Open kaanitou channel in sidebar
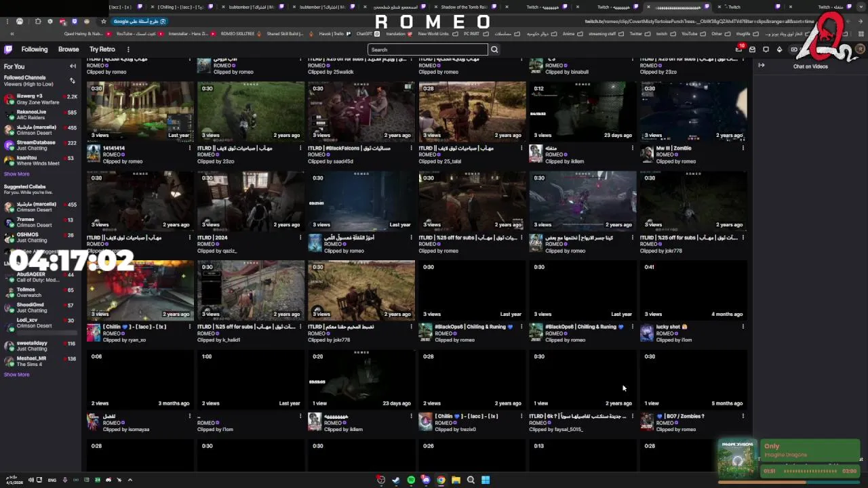The height and width of the screenshot is (488, 868). (41, 161)
